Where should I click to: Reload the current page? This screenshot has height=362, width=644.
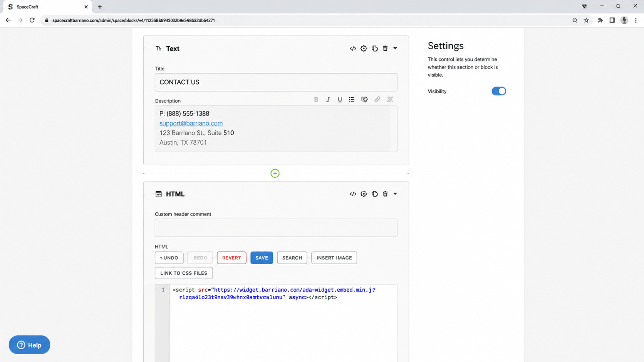click(32, 20)
